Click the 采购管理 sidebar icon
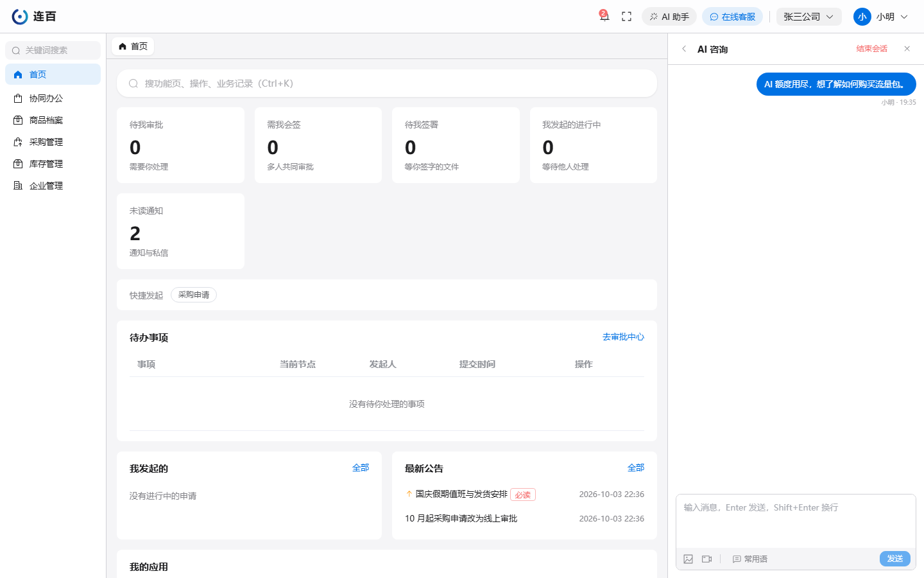 click(18, 142)
